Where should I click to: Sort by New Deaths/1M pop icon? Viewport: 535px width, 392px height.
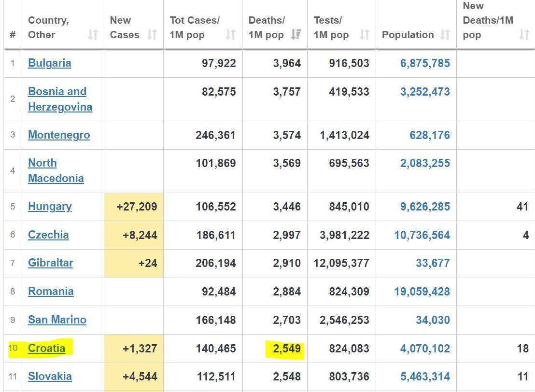click(x=524, y=35)
